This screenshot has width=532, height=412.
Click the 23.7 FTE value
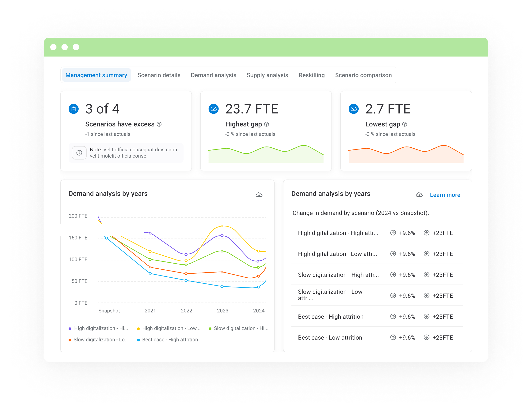(252, 109)
